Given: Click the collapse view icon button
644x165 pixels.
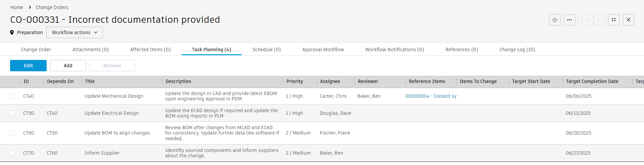Looking at the screenshot, I should pyautogui.click(x=614, y=20).
